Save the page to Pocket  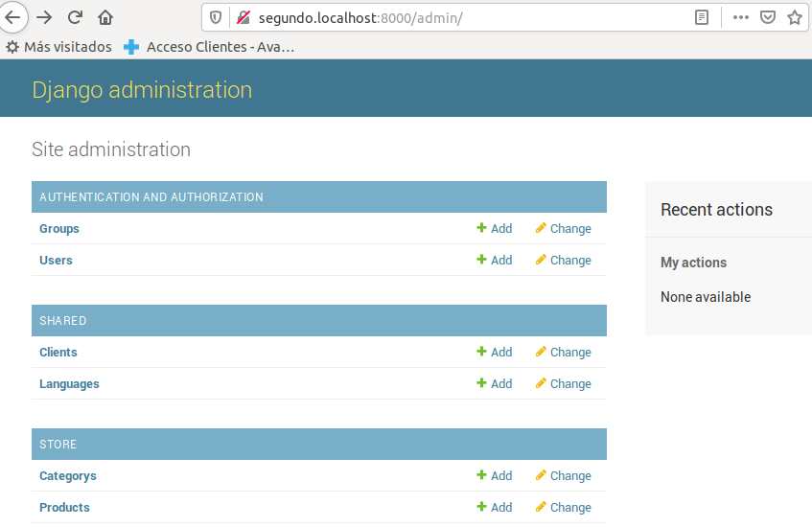point(768,17)
